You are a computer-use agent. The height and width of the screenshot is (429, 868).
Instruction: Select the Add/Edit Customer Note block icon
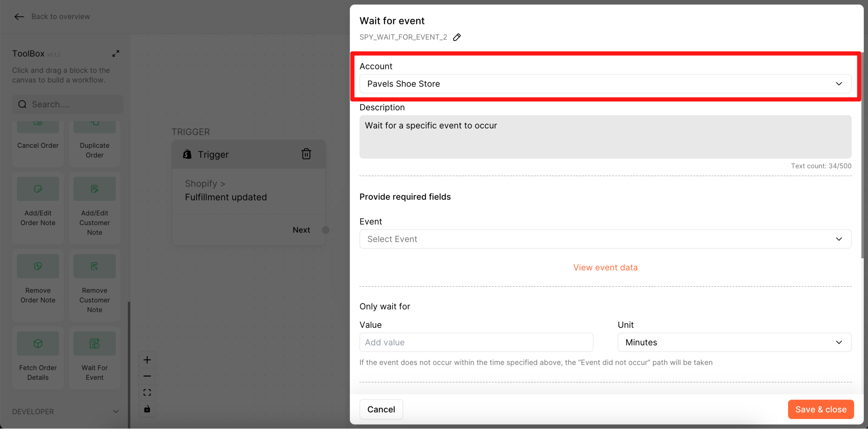tap(95, 189)
